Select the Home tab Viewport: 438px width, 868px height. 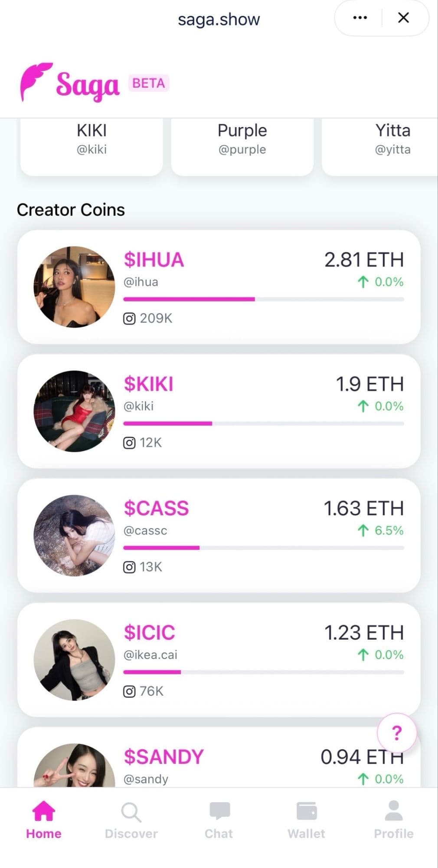click(x=43, y=820)
